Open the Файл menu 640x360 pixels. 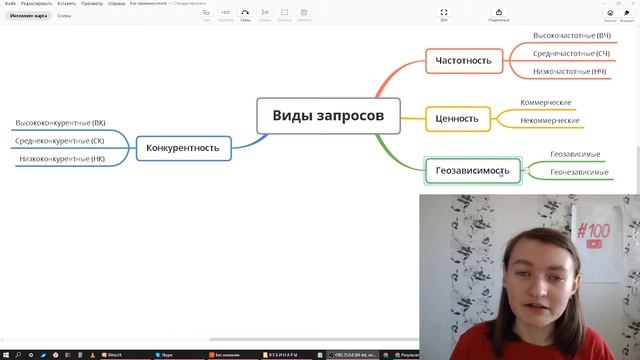point(10,3)
